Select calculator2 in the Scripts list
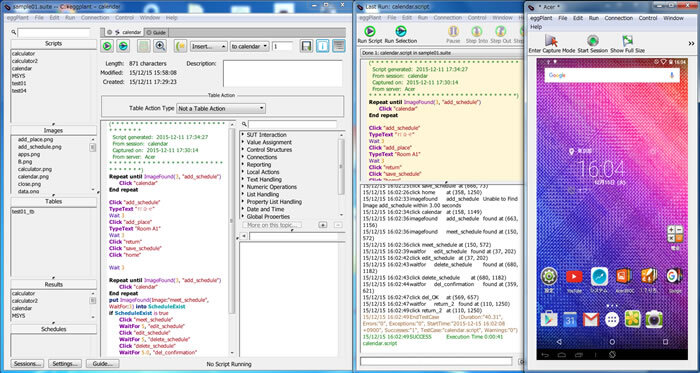700x373 pixels. point(25,61)
